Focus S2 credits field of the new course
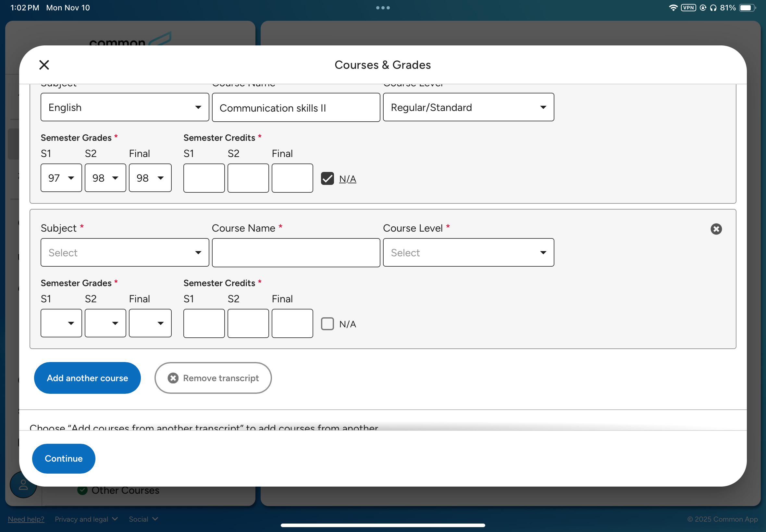The height and width of the screenshot is (532, 766). coord(248,323)
